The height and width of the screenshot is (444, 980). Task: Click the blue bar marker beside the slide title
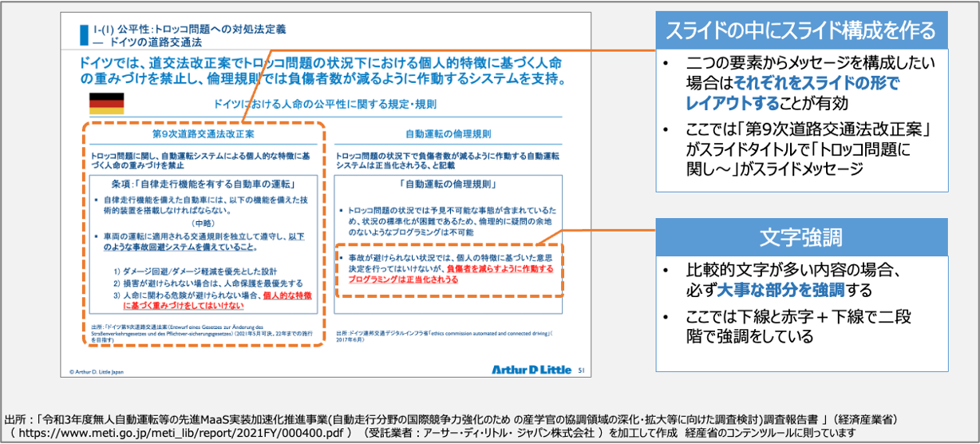pos(83,35)
